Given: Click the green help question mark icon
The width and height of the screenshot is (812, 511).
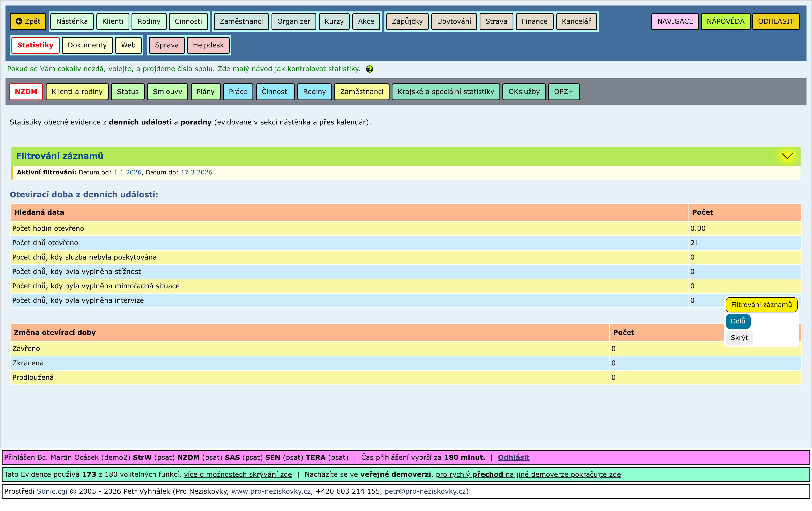Looking at the screenshot, I should pos(370,69).
